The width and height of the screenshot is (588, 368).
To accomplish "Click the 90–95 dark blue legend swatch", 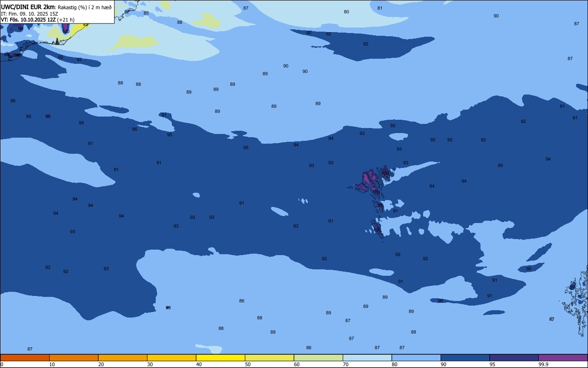I will pyautogui.click(x=465, y=357).
